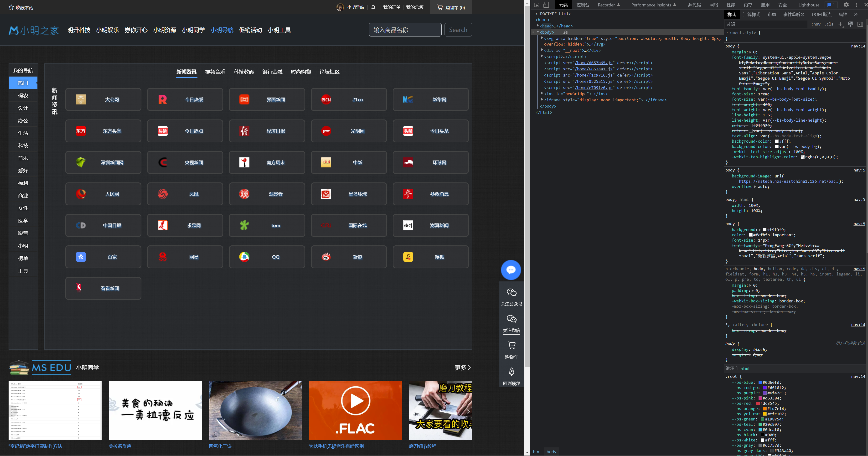The height and width of the screenshot is (456, 868).
Task: Open the 新浪 site tile
Action: coord(349,257)
